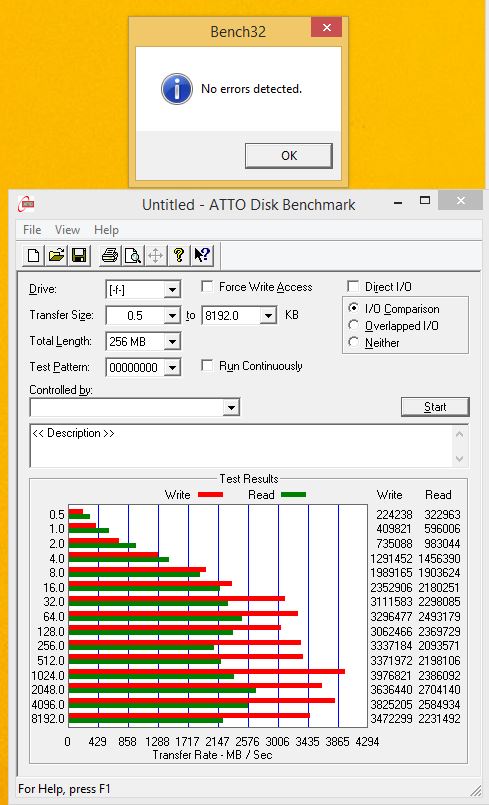Click inside the Description text box

[241, 446]
